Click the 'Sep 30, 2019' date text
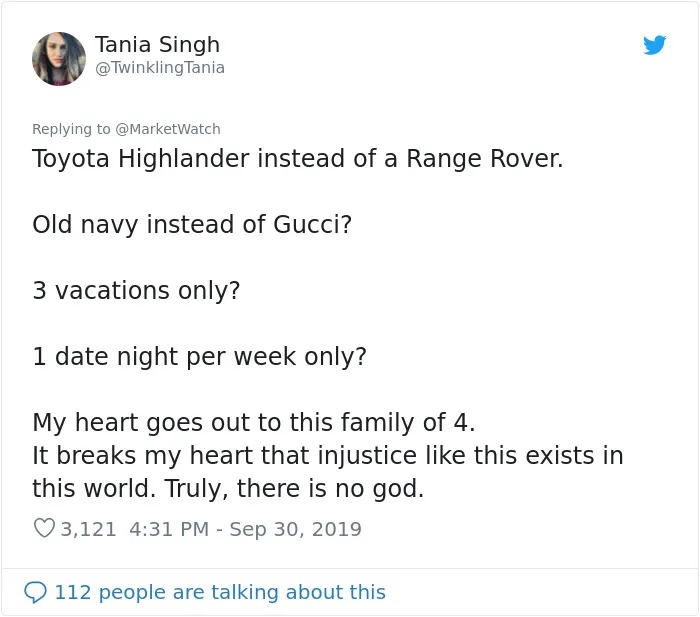The width and height of the screenshot is (700, 617). [296, 529]
